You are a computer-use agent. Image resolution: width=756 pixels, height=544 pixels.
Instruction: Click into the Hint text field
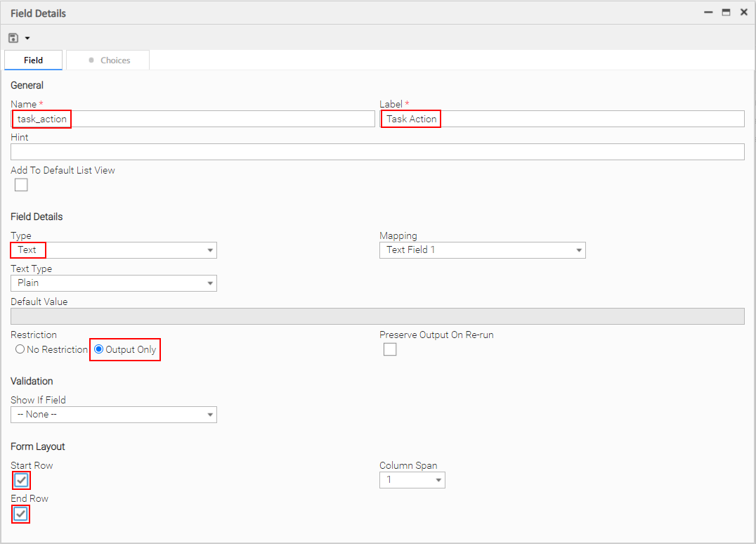377,152
